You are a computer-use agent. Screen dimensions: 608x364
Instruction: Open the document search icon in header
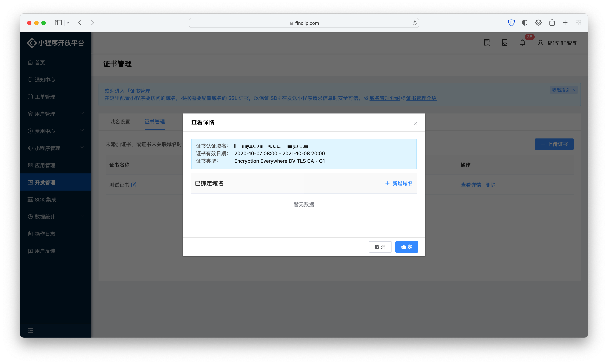[x=487, y=43]
